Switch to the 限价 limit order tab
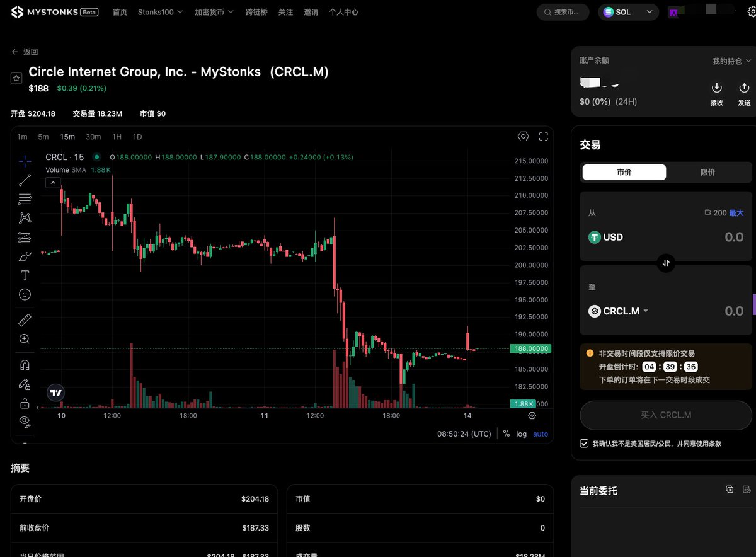The height and width of the screenshot is (557, 756). pyautogui.click(x=707, y=172)
